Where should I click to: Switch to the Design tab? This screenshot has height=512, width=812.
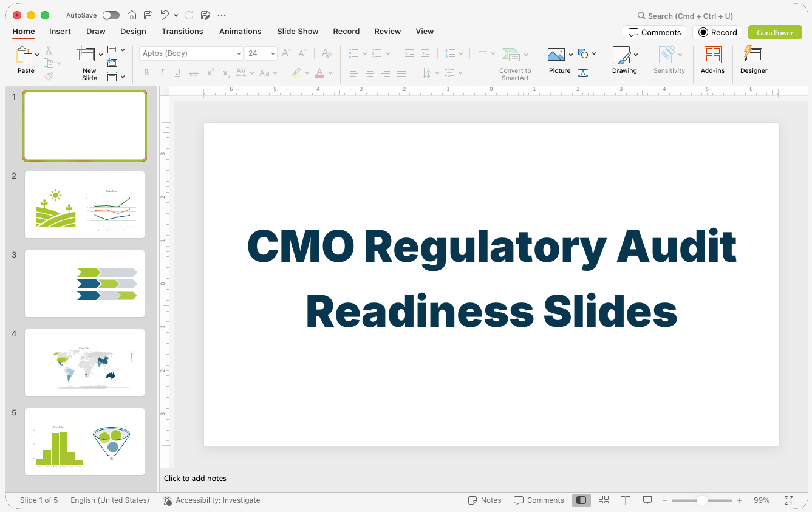tap(133, 31)
